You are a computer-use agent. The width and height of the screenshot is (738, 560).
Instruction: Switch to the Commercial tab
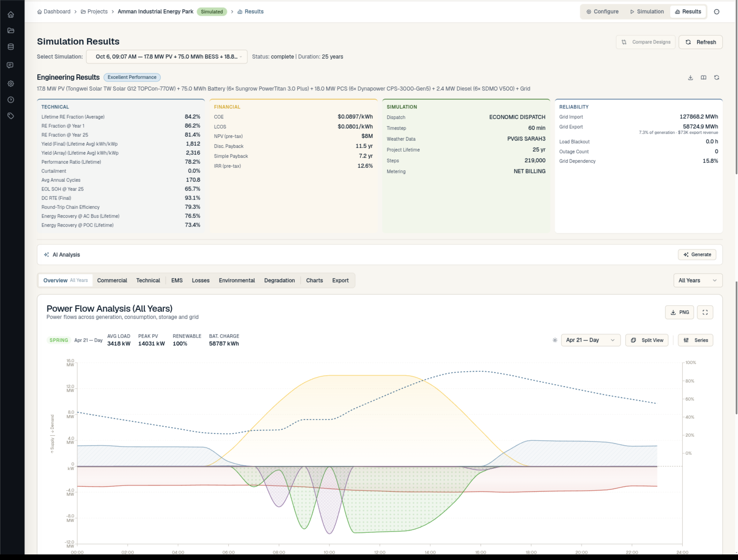[112, 281]
